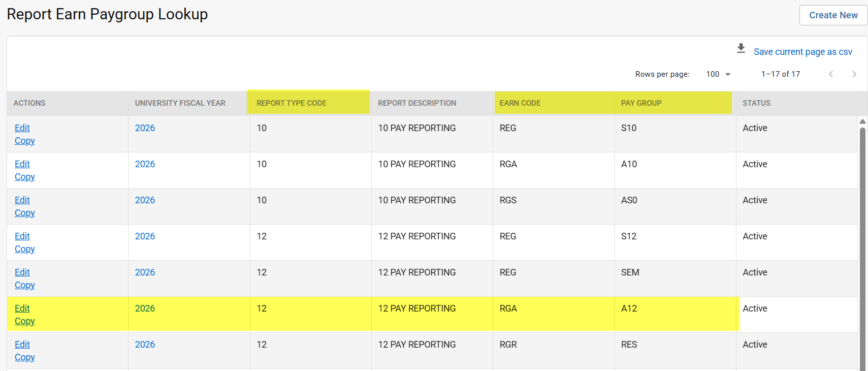Open the Rows per page dropdown

pyautogui.click(x=718, y=74)
